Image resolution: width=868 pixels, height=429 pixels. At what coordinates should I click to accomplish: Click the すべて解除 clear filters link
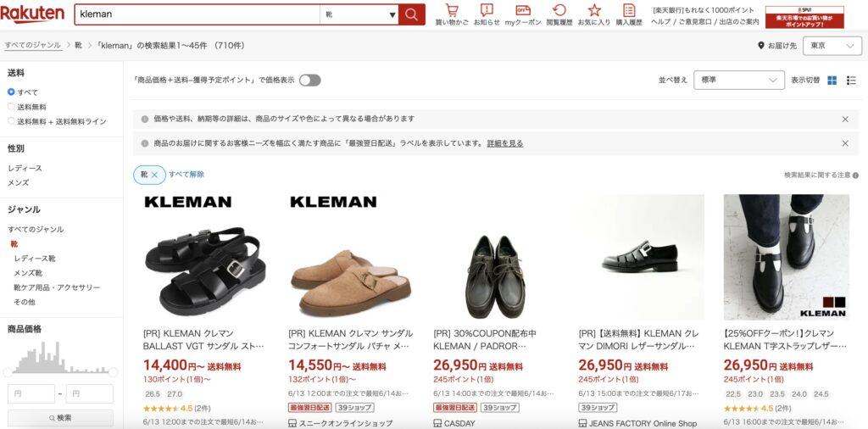click(x=186, y=175)
